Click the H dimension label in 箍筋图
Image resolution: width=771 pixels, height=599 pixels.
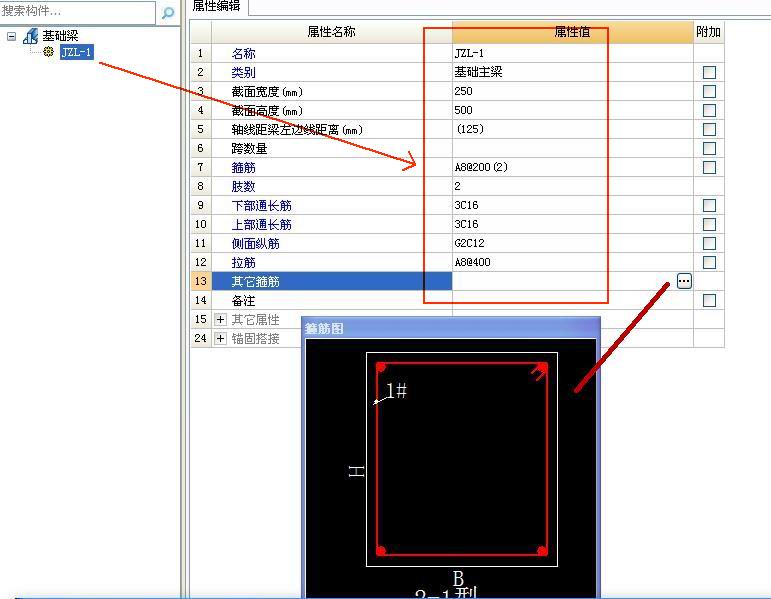tap(356, 472)
